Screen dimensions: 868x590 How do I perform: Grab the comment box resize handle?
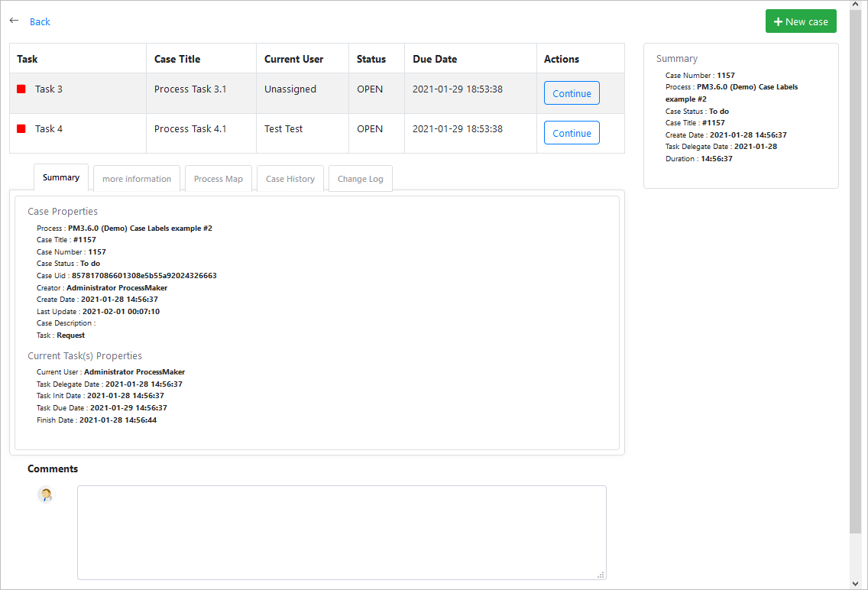(601, 575)
